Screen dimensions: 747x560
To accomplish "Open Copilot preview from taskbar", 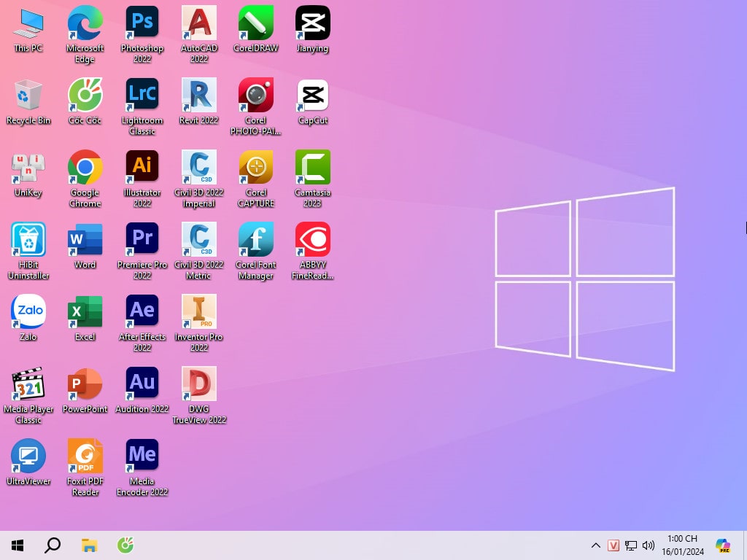I will pyautogui.click(x=723, y=545).
